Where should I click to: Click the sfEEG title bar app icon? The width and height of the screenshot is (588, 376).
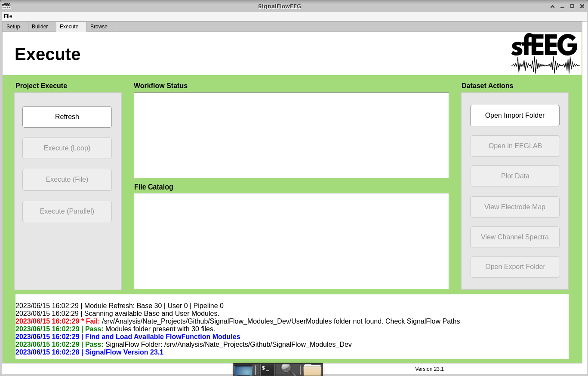point(6,6)
